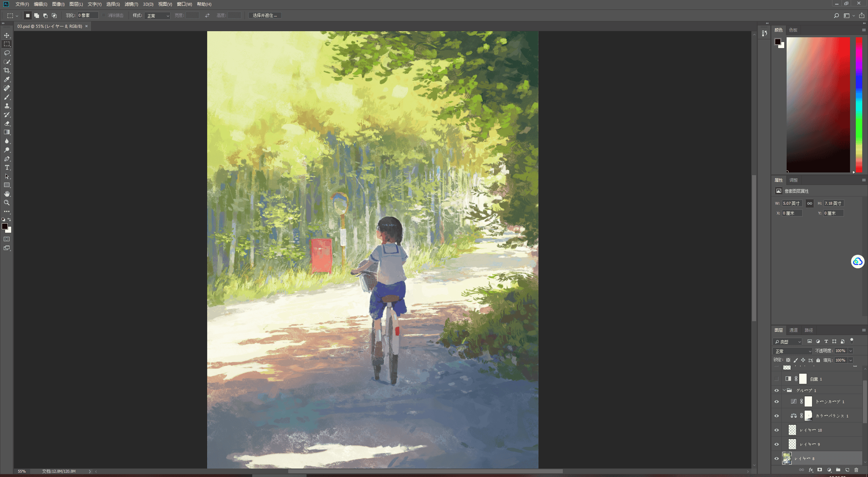Screen dimensions: 868x477
Task: Click the delete layer trash icon
Action: [856, 470]
